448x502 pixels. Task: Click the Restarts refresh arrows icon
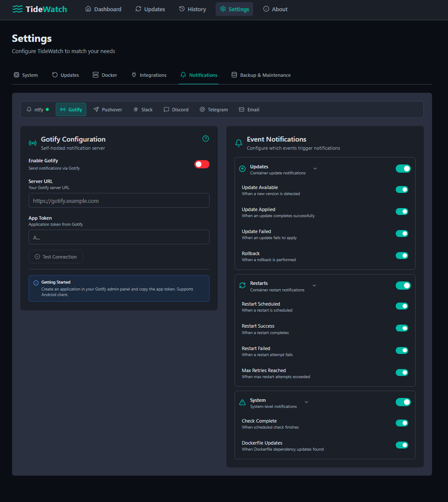pos(242,285)
